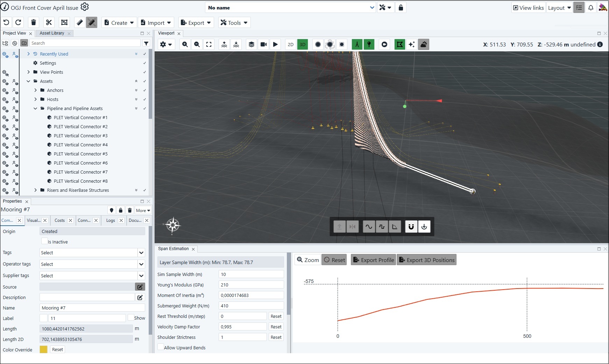The width and height of the screenshot is (609, 364).
Task: Click the trash delete icon in toolbar
Action: coord(34,22)
